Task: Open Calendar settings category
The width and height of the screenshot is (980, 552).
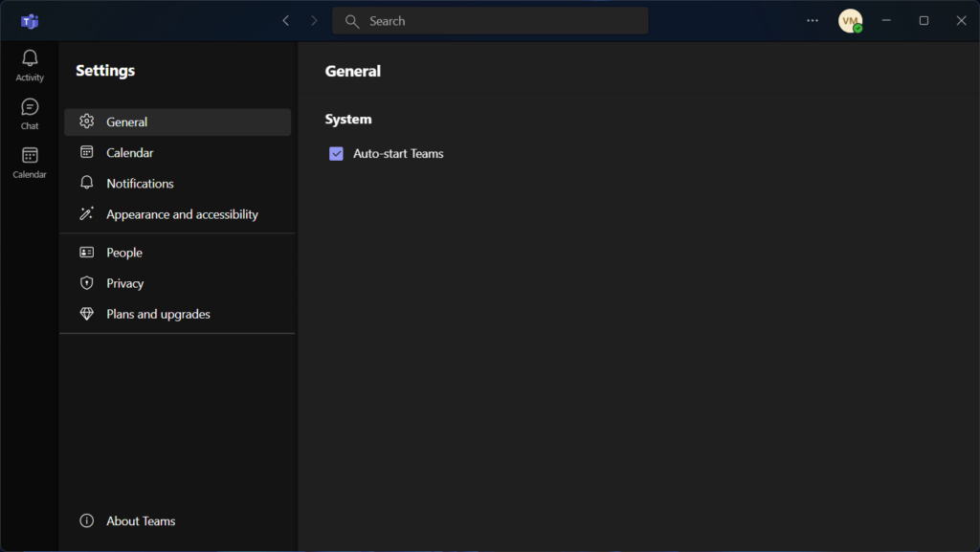Action: pos(177,152)
